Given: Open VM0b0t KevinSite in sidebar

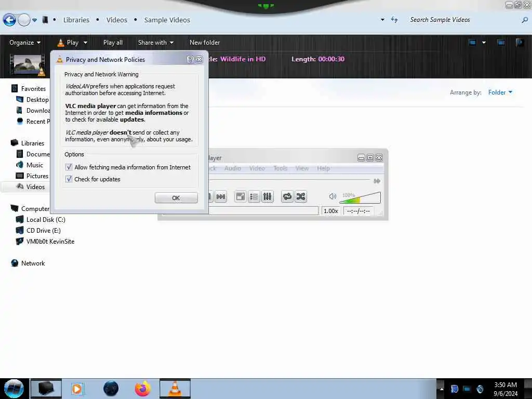Looking at the screenshot, I should (x=50, y=241).
